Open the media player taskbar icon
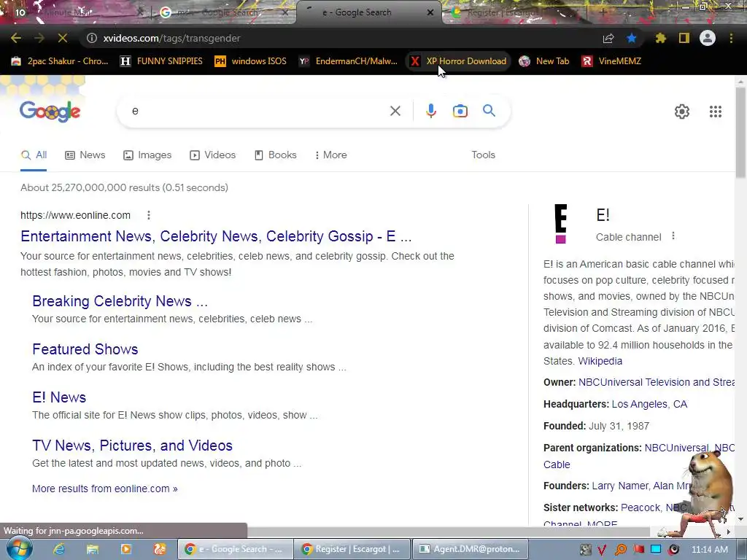 coord(125,549)
